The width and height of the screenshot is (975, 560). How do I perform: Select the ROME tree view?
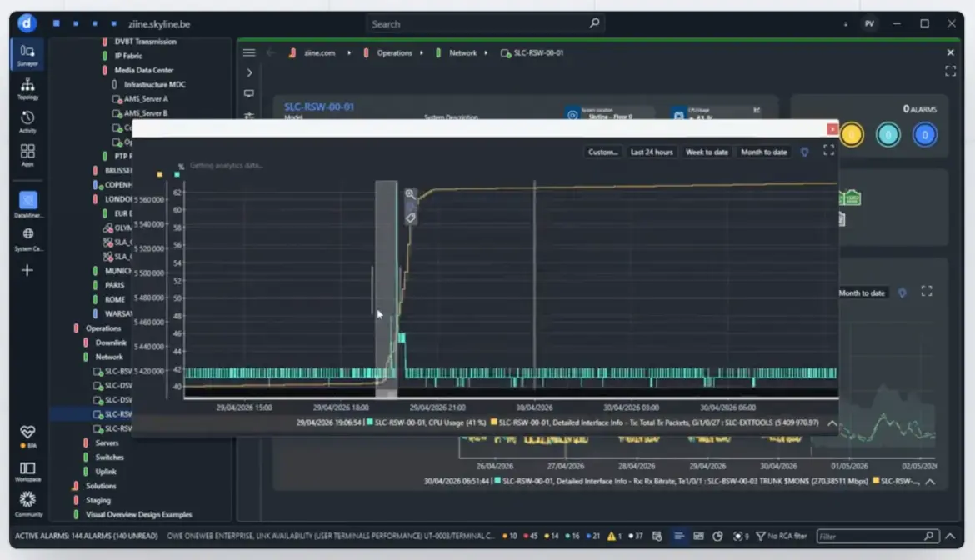[x=114, y=299]
